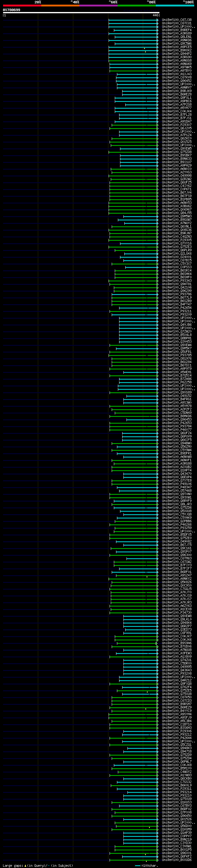Open hit UniRef100_C6TCU1
This screenshot has width=197, height=868.
[177, 23]
